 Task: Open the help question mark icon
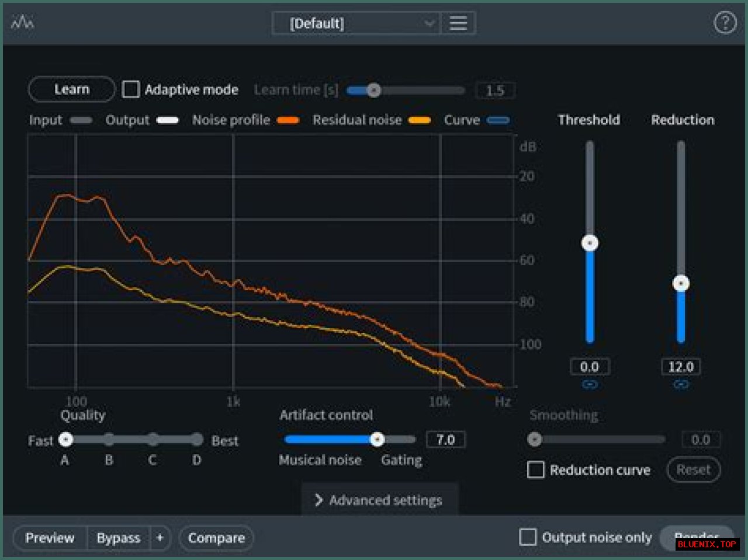pos(725,23)
